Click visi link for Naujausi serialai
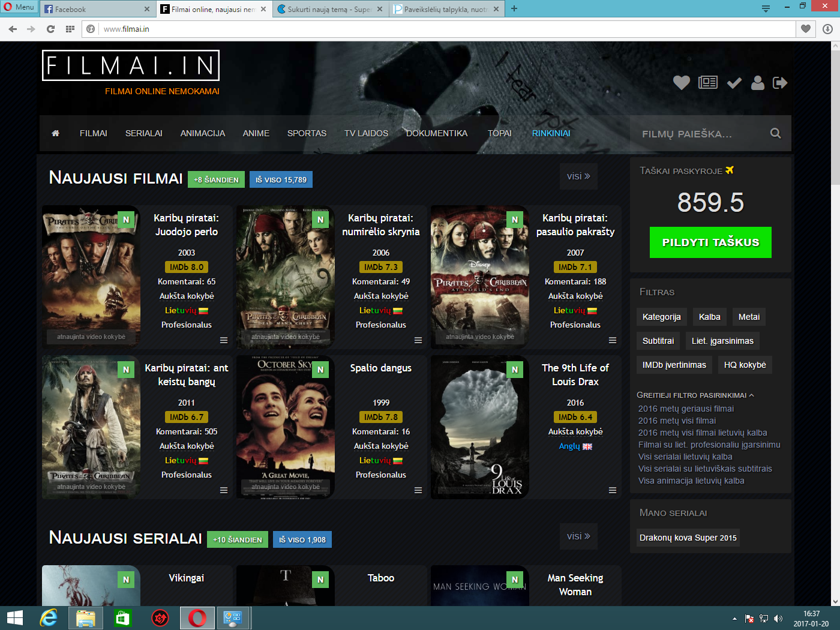Image resolution: width=840 pixels, height=630 pixels. tap(578, 536)
